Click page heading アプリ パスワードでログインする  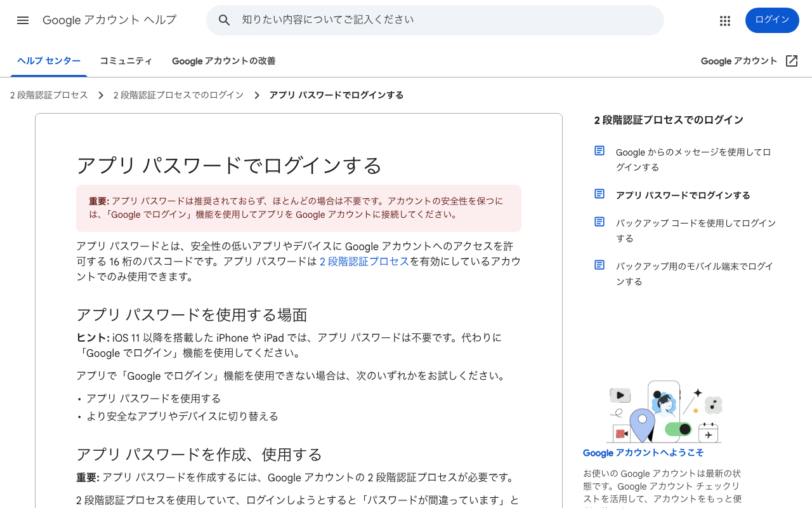229,166
